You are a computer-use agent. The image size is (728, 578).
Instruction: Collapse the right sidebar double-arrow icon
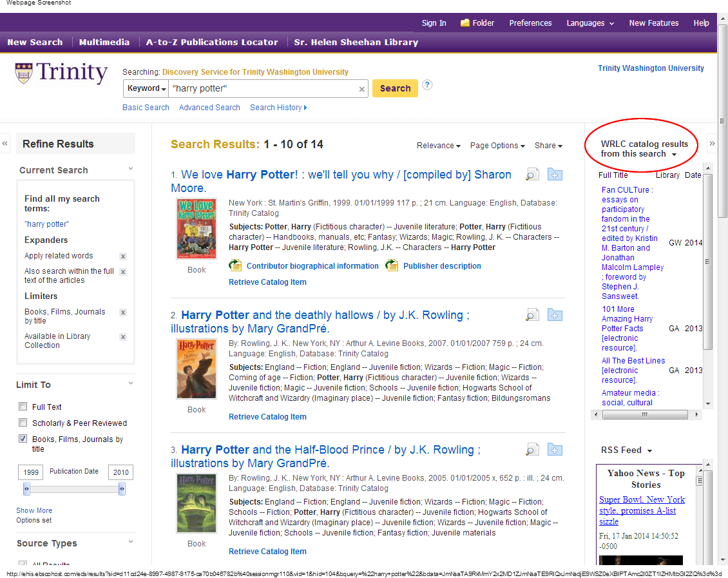click(x=712, y=144)
